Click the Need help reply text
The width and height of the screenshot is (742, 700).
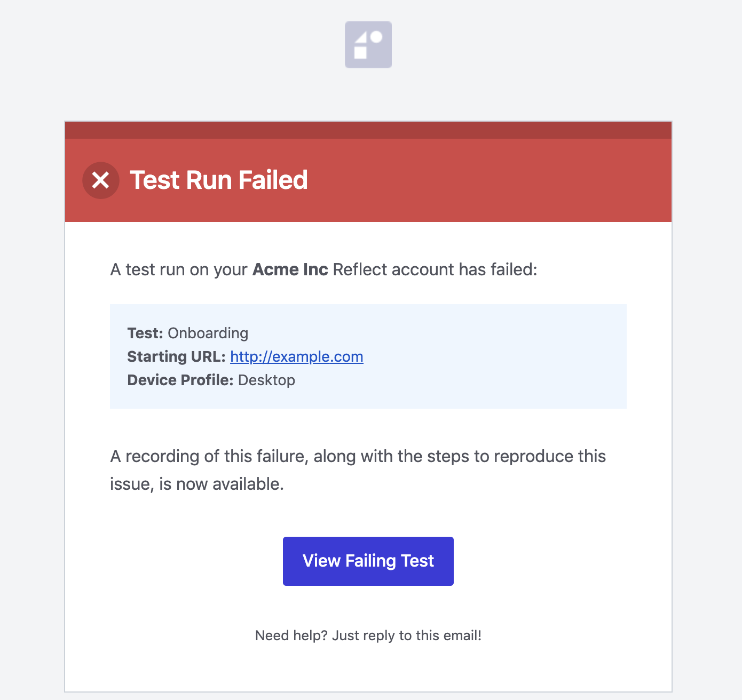click(x=368, y=635)
